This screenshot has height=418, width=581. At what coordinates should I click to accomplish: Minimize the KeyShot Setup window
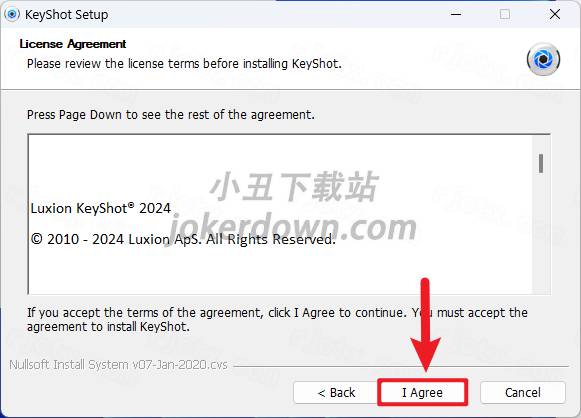coord(456,14)
